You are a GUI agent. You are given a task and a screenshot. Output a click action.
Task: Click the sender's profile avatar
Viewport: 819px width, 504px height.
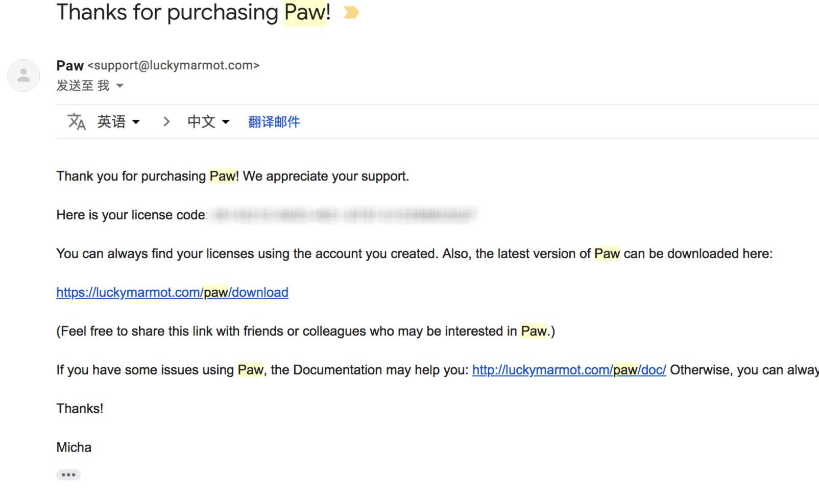click(23, 75)
